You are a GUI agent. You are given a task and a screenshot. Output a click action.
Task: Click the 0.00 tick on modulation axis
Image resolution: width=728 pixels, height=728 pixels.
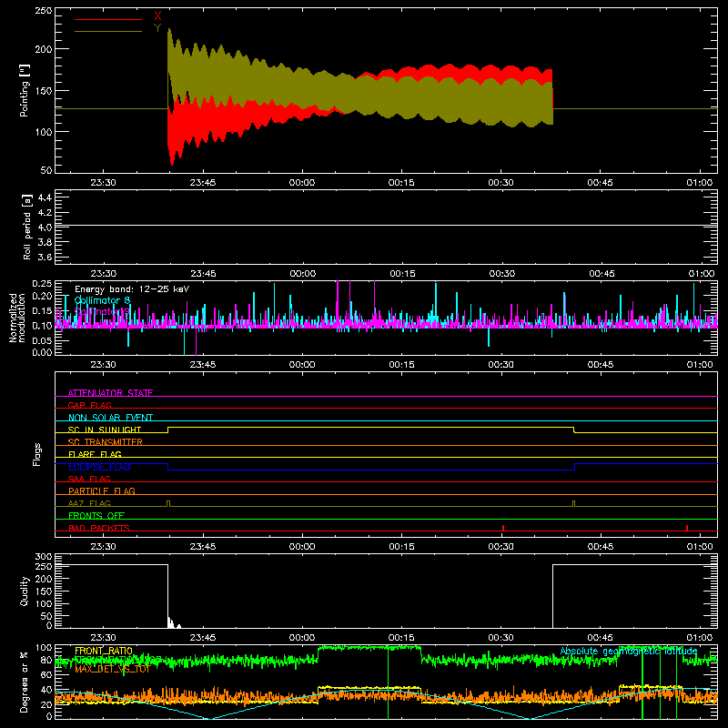click(x=42, y=352)
